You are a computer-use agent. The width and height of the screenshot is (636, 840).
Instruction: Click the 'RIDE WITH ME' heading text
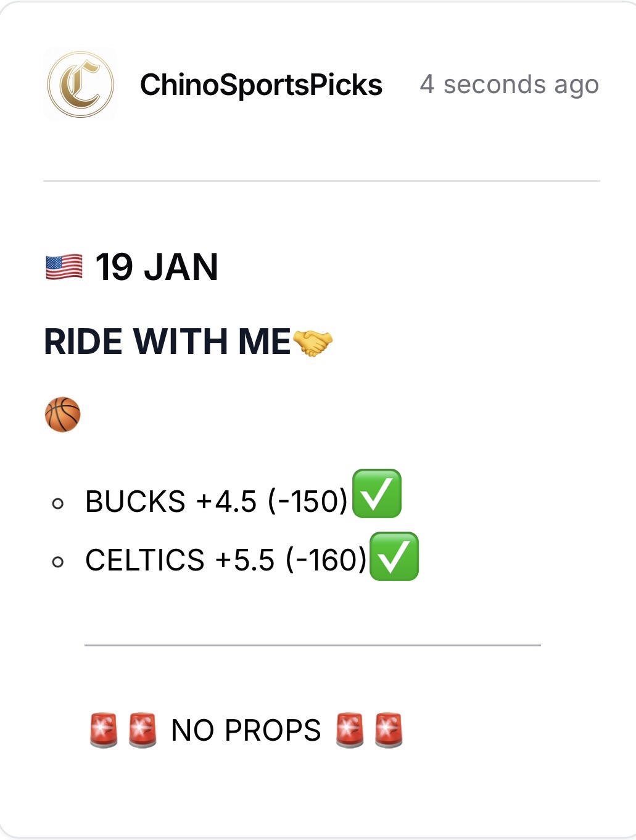point(167,342)
